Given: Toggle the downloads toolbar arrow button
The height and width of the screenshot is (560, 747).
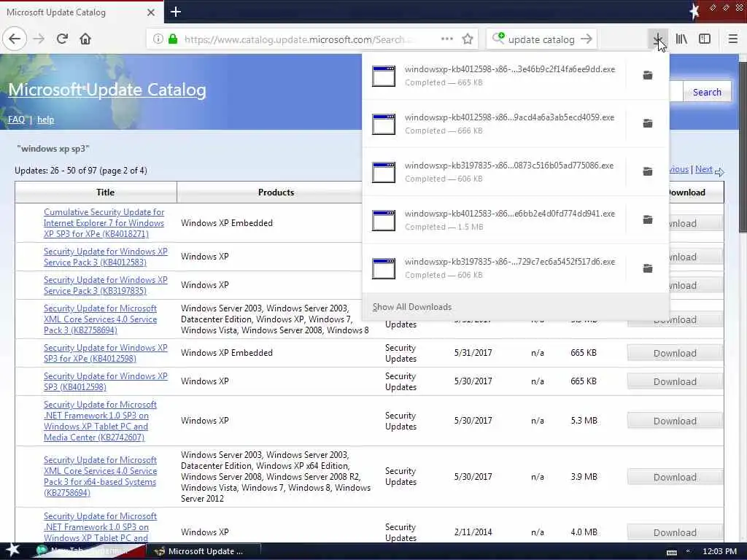Looking at the screenshot, I should (657, 39).
